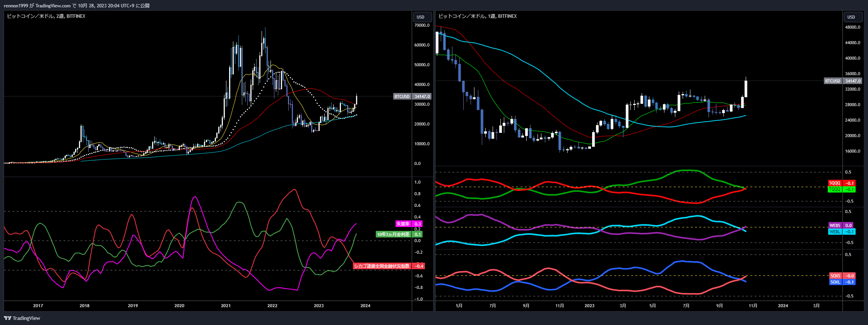Click the 2020 mark on the time axis
Image resolution: width=868 pixels, height=325 pixels.
coord(179,306)
